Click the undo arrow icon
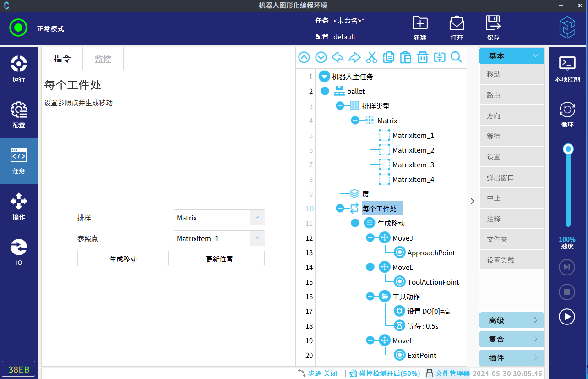The width and height of the screenshot is (588, 379). pos(338,57)
